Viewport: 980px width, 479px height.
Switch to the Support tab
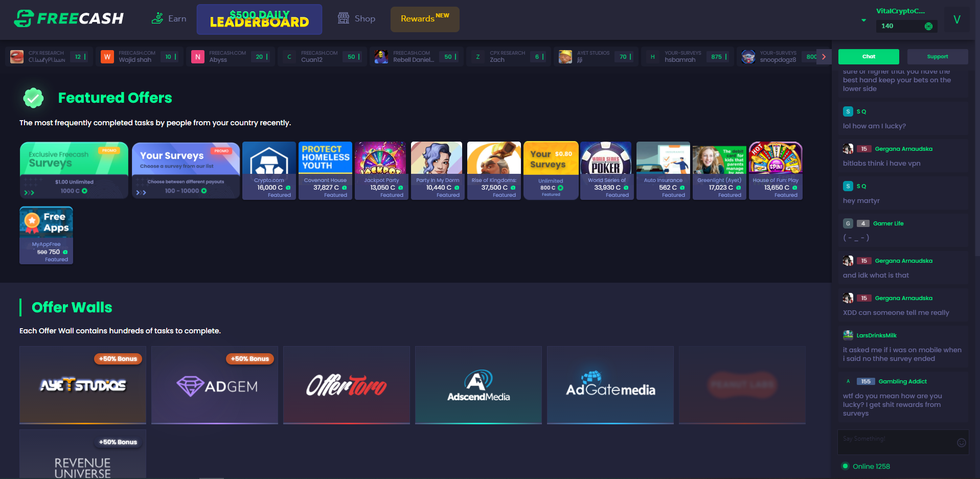point(938,57)
